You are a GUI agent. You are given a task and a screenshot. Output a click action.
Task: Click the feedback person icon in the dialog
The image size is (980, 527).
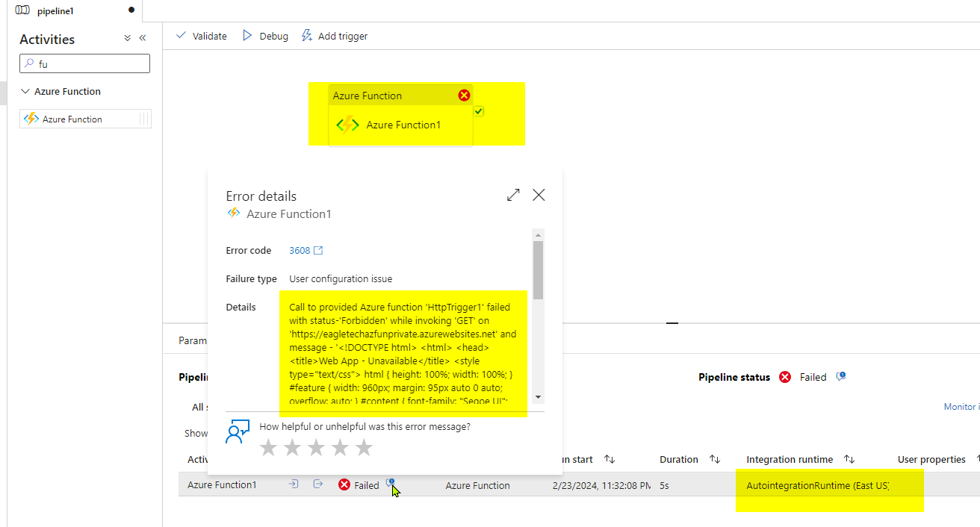tap(238, 431)
